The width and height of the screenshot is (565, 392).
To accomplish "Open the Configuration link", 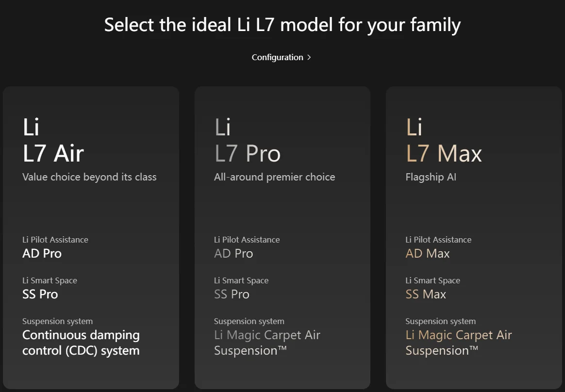I will point(277,57).
